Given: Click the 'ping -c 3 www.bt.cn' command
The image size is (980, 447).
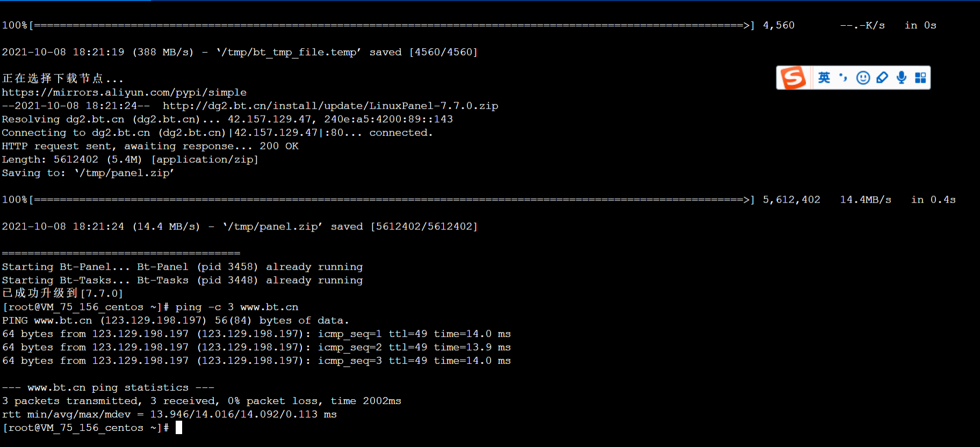Looking at the screenshot, I should pyautogui.click(x=237, y=307).
